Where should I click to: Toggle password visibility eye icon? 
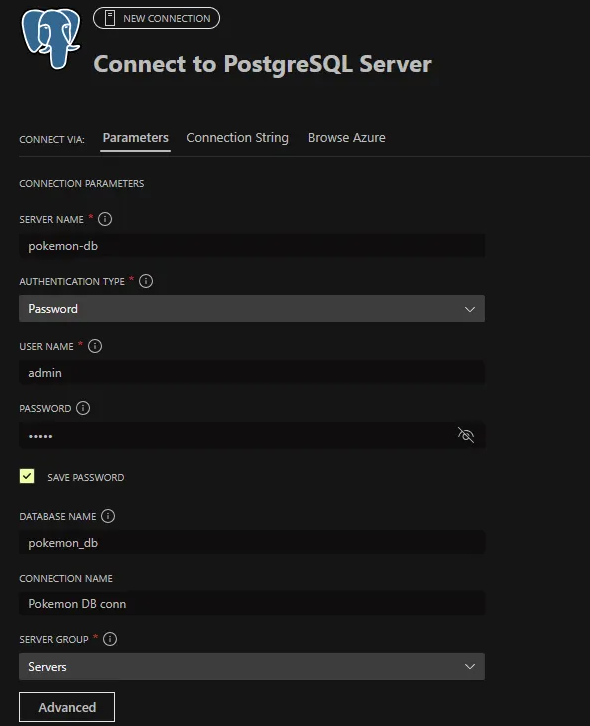click(465, 435)
